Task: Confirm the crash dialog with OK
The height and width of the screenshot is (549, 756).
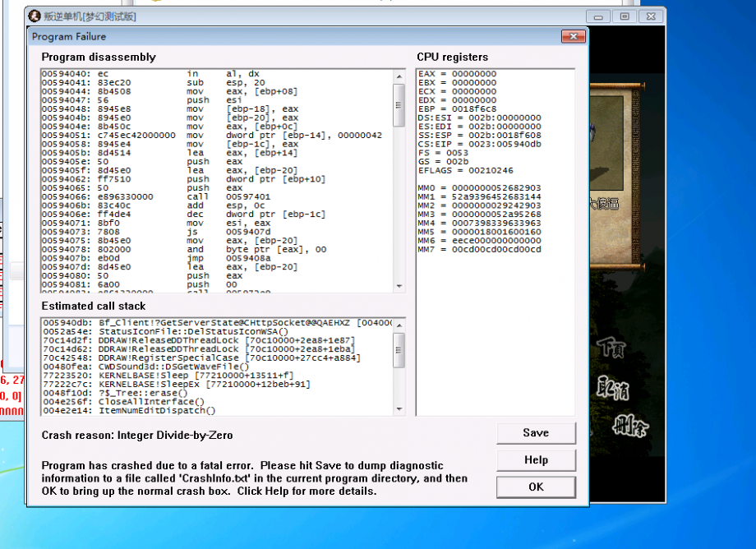Action: (x=536, y=487)
